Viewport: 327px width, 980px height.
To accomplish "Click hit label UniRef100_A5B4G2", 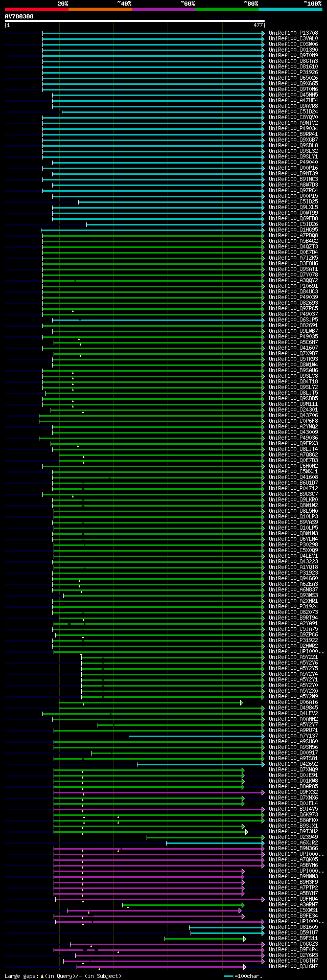I will coord(293,241).
